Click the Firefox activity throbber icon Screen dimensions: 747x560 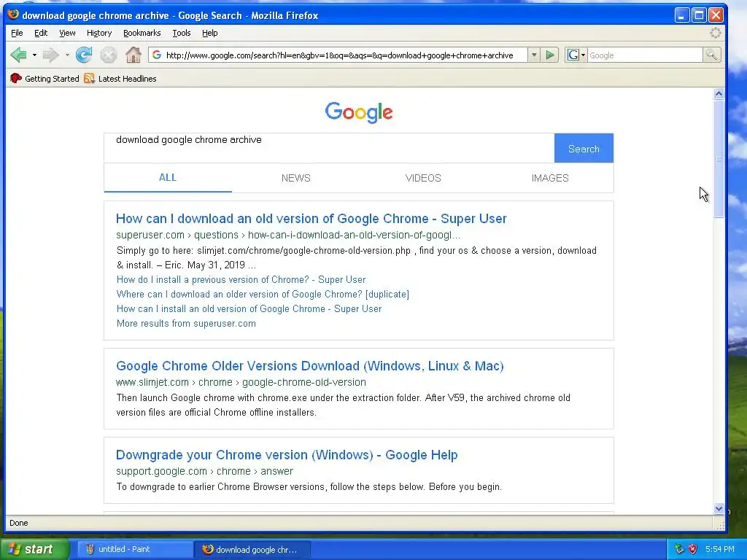715,33
